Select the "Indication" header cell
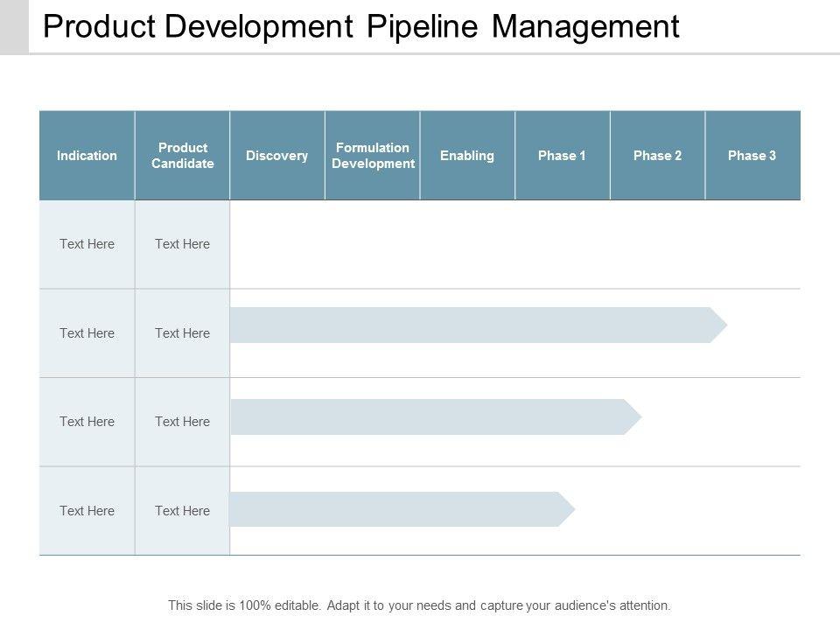The width and height of the screenshot is (840, 630). pos(87,156)
